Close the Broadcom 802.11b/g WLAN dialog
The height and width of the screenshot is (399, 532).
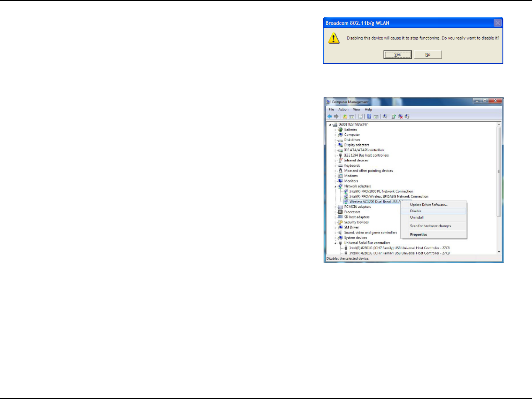tap(498, 23)
